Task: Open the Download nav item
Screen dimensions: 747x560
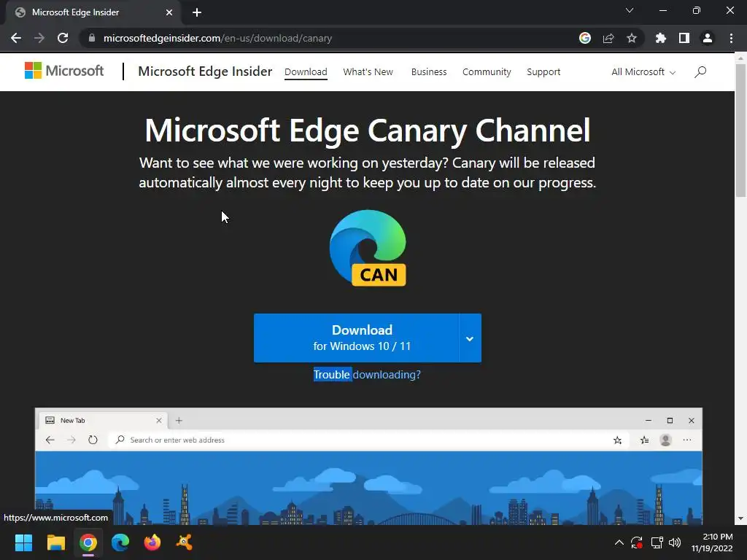Action: click(x=306, y=72)
